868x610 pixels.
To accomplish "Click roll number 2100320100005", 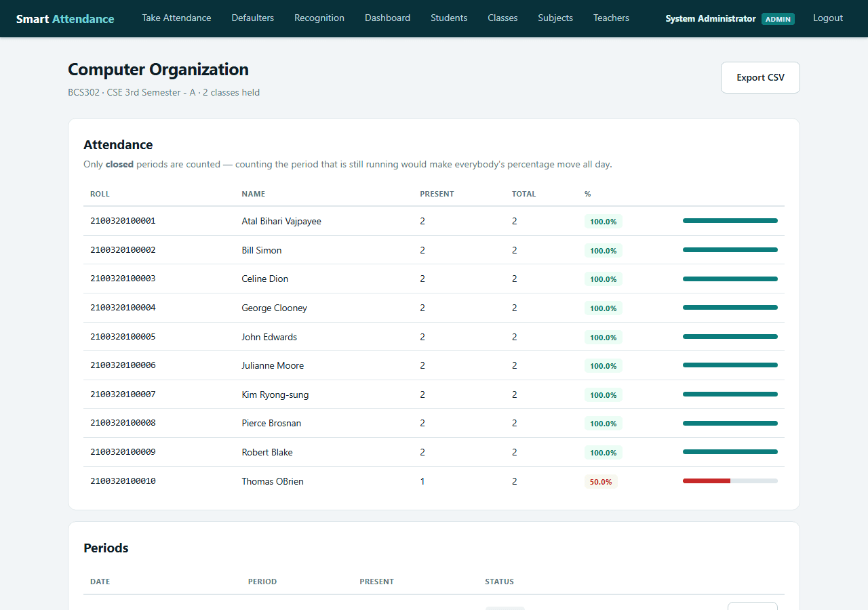I will [123, 337].
